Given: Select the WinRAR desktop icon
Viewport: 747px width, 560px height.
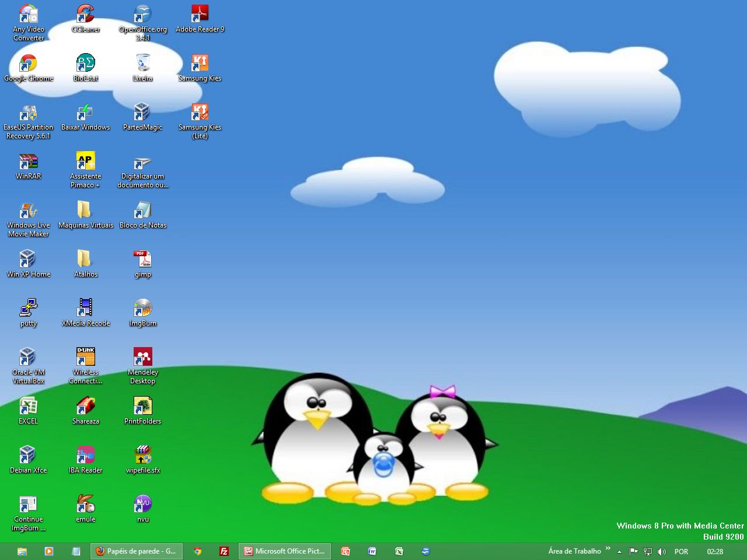Looking at the screenshot, I should click(28, 162).
